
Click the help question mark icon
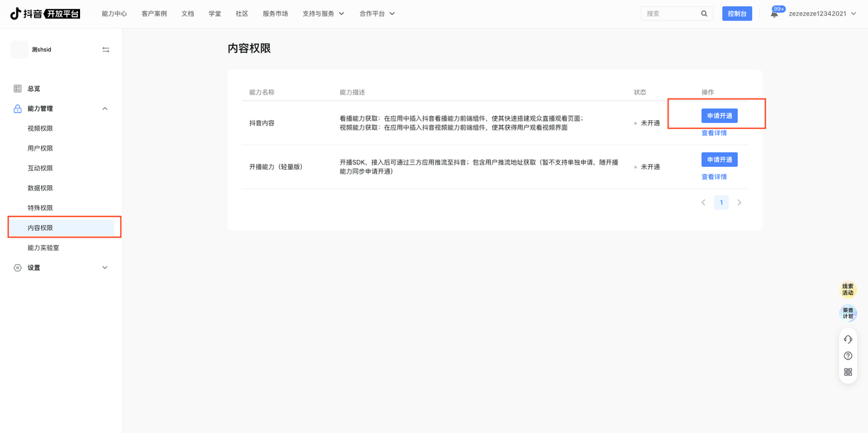848,356
